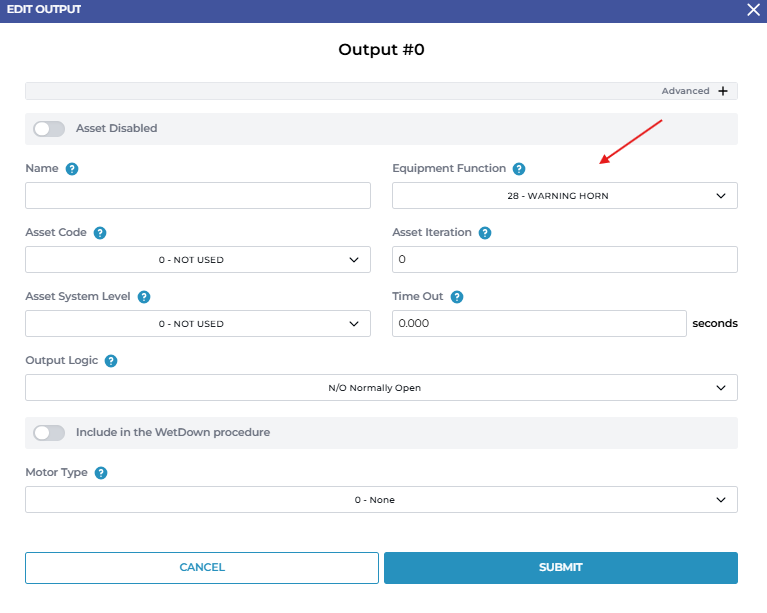
Task: Click the Asset System Level help icon
Action: point(144,297)
